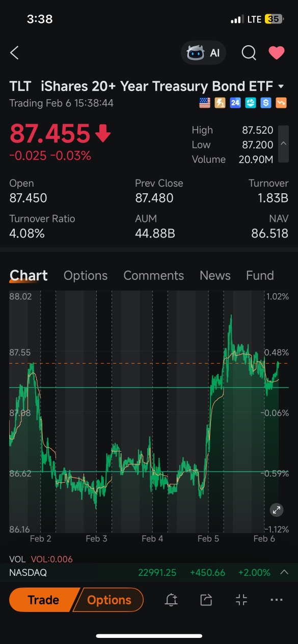Tap the NASDAQ index value 22991.25

pos(157,573)
